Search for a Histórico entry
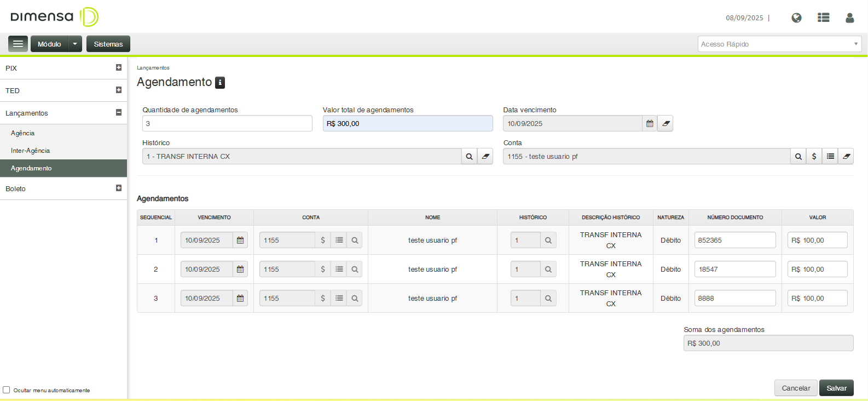Screen dimensions: 868x401 (469, 157)
